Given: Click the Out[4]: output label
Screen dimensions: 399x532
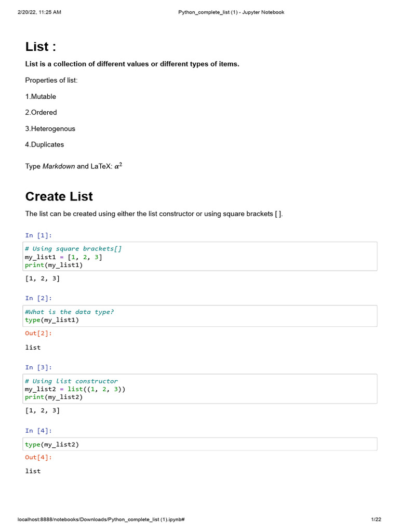Looking at the screenshot, I should pos(38,458).
